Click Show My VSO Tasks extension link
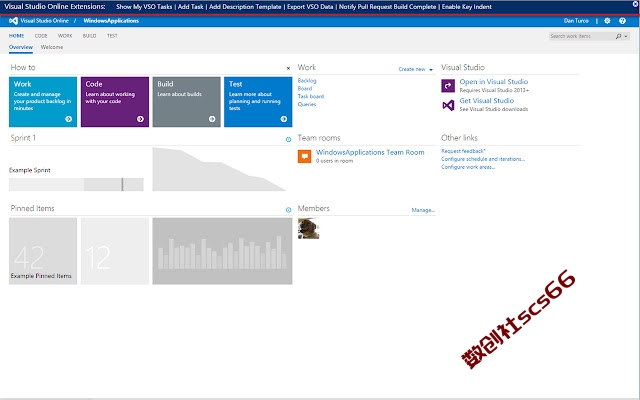 pos(144,7)
